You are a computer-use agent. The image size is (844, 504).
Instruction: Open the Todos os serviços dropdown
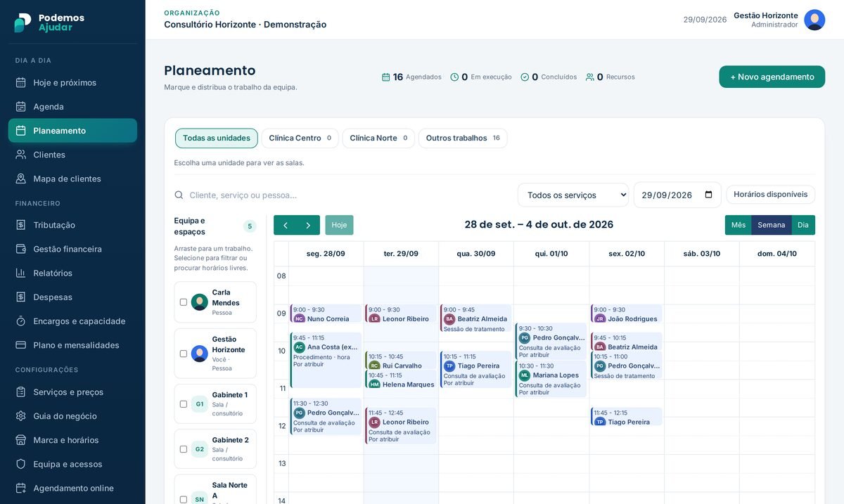point(573,195)
